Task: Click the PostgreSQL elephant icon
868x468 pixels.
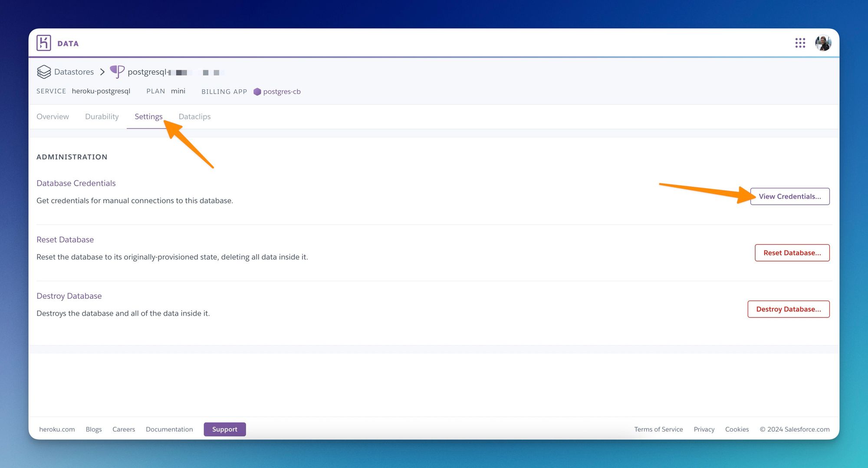Action: pyautogui.click(x=117, y=72)
